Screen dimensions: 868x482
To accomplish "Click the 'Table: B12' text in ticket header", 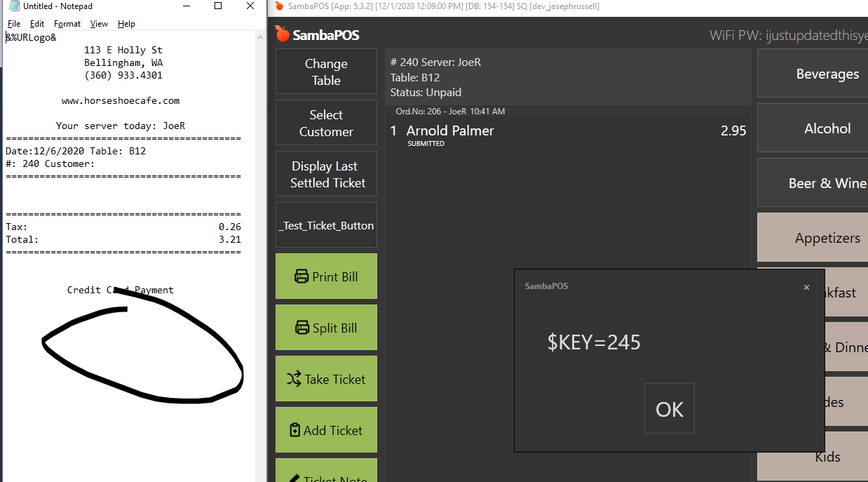I will (x=415, y=77).
